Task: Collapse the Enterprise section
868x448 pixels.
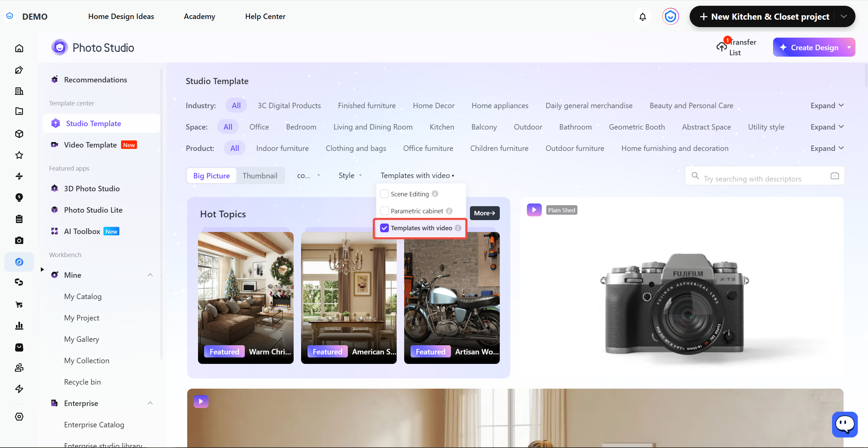Action: click(150, 403)
